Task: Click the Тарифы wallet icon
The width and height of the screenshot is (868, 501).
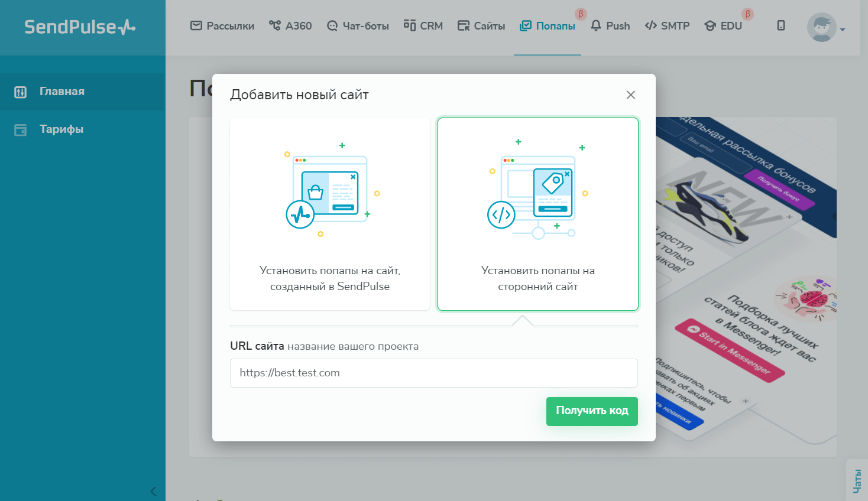Action: click(x=21, y=130)
